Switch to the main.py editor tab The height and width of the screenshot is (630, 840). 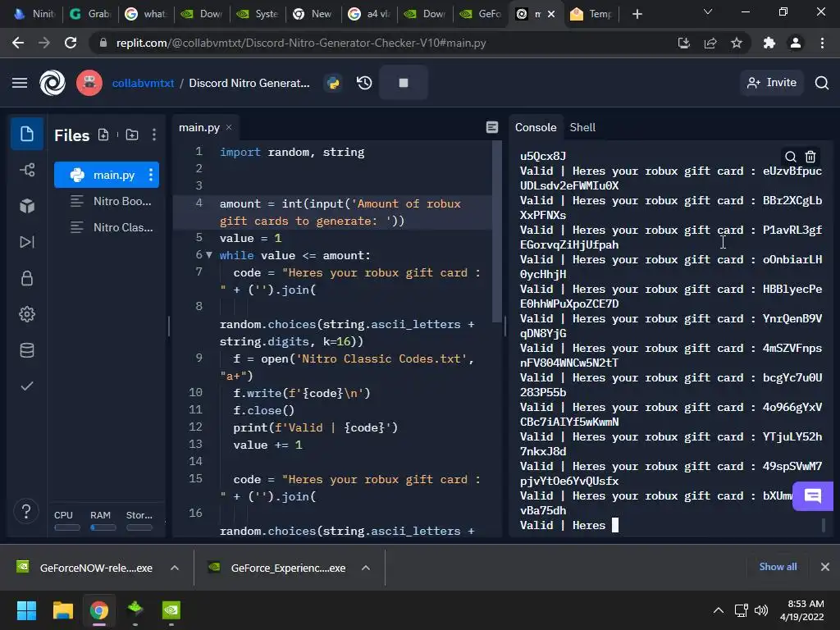199,127
